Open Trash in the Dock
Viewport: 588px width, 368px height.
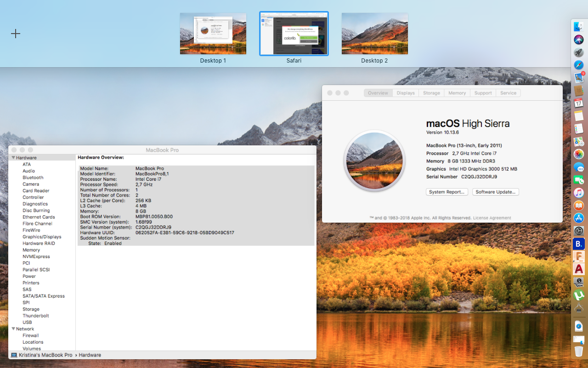tap(579, 351)
